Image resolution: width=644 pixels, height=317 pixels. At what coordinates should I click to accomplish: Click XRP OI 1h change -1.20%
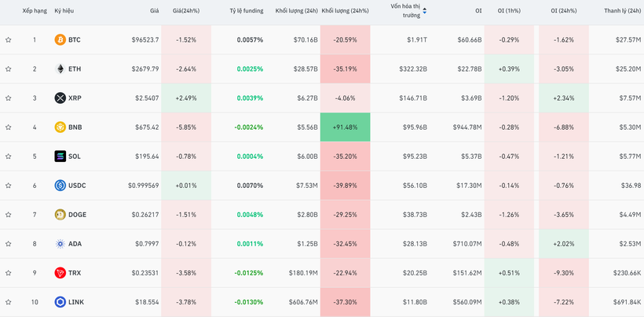coord(509,98)
